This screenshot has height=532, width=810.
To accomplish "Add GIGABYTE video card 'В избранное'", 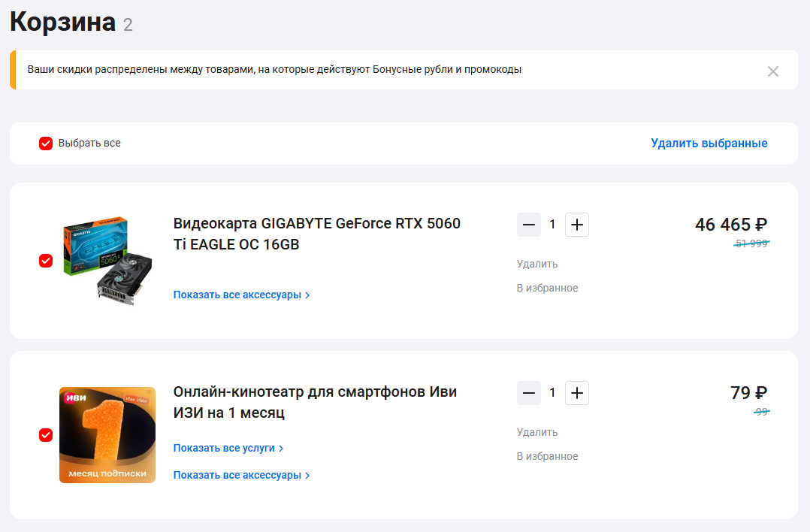I will click(x=547, y=288).
